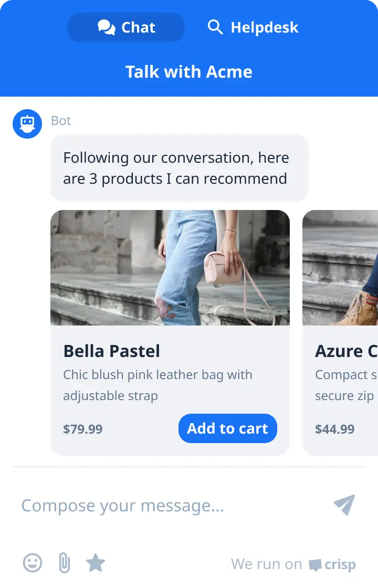Select the Chat tab

click(126, 27)
